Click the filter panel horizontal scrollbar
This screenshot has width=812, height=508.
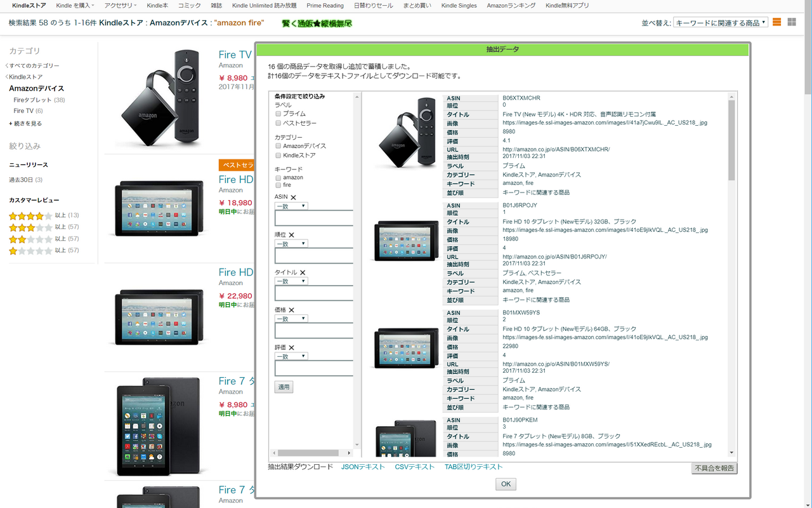[311, 453]
